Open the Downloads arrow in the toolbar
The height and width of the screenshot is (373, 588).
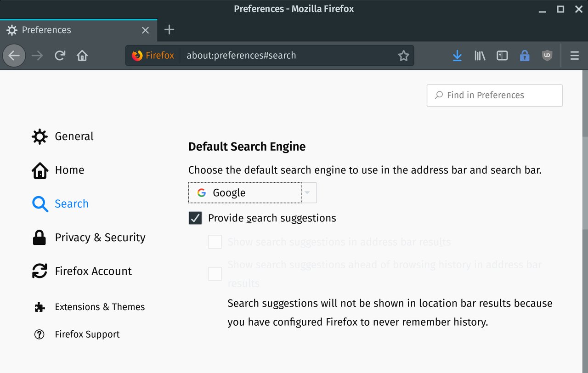pos(457,56)
